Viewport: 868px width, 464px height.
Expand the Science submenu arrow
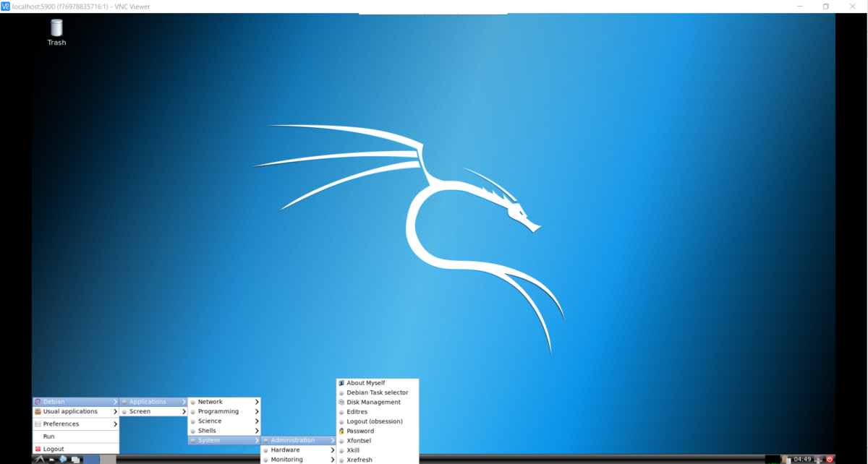(257, 421)
